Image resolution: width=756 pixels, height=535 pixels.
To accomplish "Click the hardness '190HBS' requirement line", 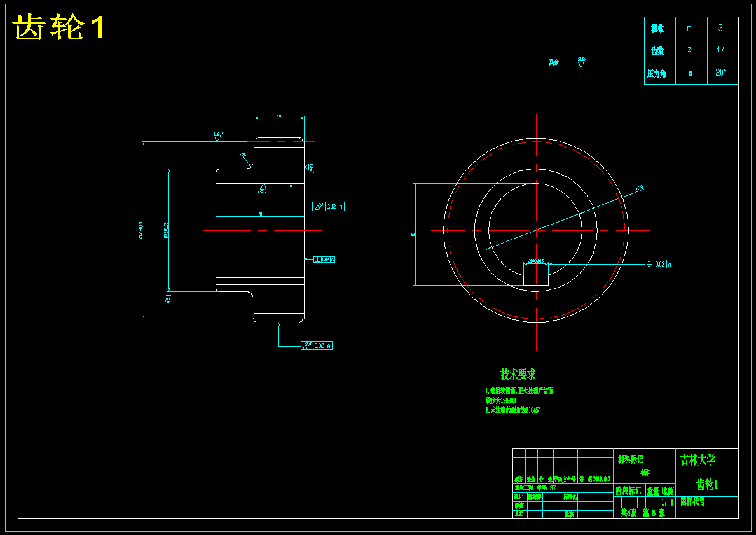I will (500, 400).
